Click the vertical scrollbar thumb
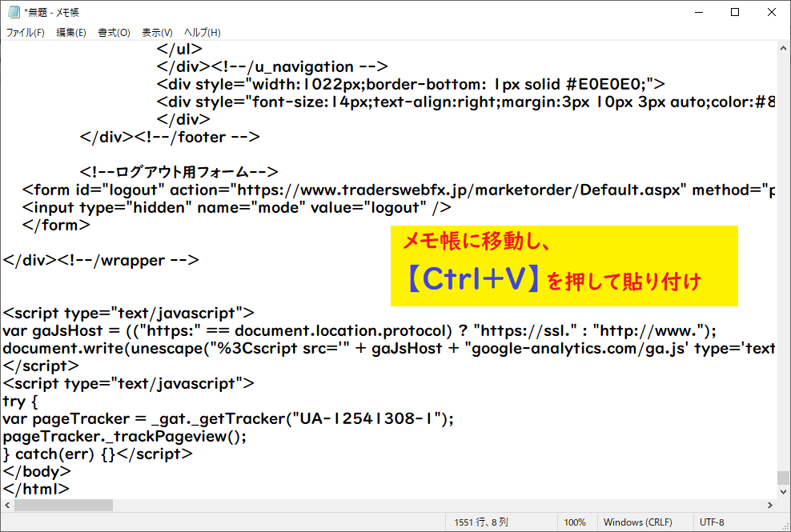 tap(783, 478)
